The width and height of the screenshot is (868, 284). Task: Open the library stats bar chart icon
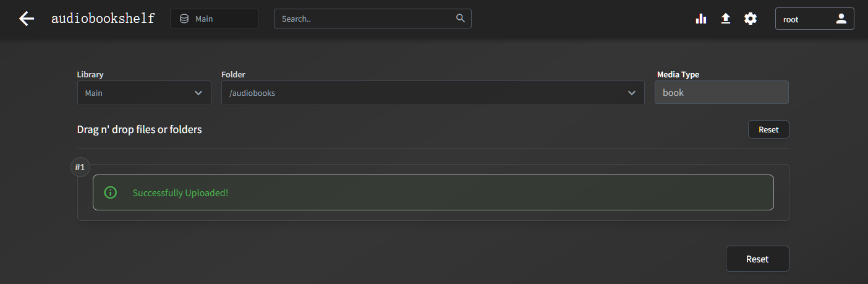click(x=701, y=19)
